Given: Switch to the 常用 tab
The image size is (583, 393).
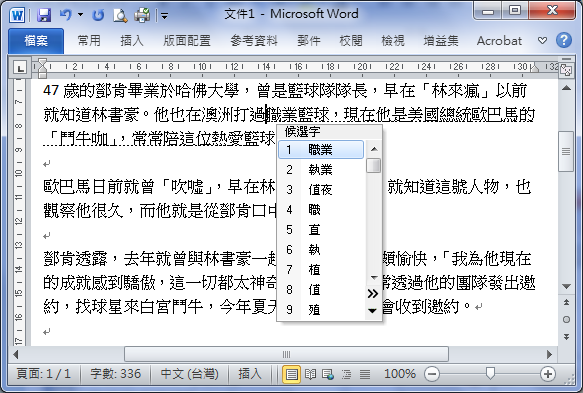Looking at the screenshot, I should 89,41.
